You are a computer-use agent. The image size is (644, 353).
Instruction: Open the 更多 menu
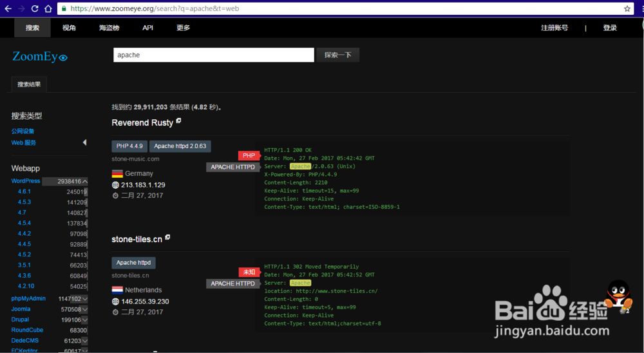(x=183, y=28)
